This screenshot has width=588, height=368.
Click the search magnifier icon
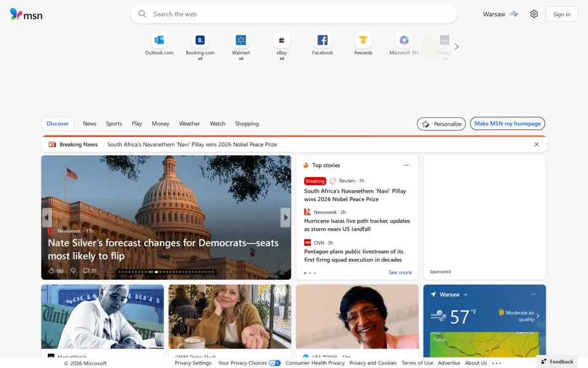pos(142,14)
